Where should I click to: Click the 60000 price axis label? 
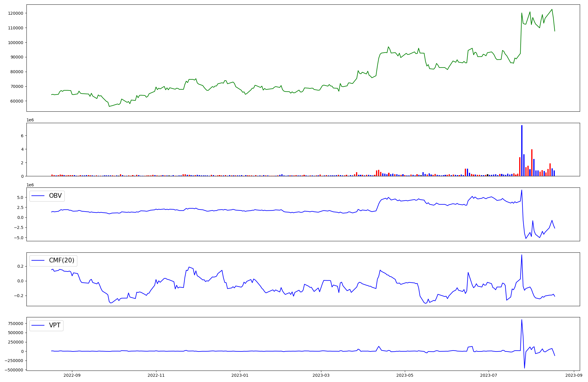coord(16,101)
